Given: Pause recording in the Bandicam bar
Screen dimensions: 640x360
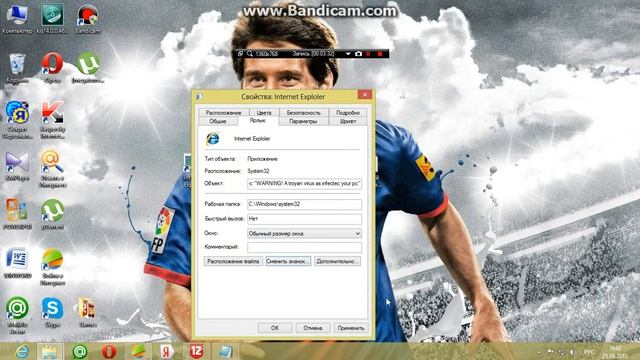Looking at the screenshot, I should [369, 53].
